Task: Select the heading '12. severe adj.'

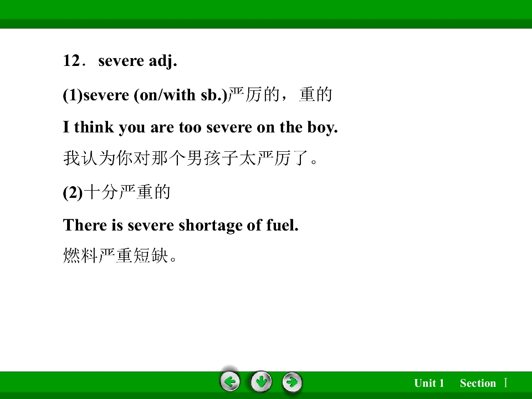Action: pyautogui.click(x=120, y=61)
